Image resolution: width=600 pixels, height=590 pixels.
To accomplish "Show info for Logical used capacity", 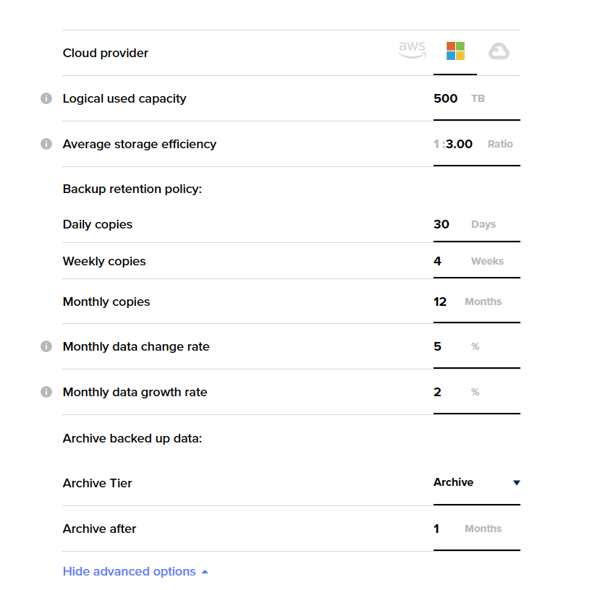I will click(46, 99).
